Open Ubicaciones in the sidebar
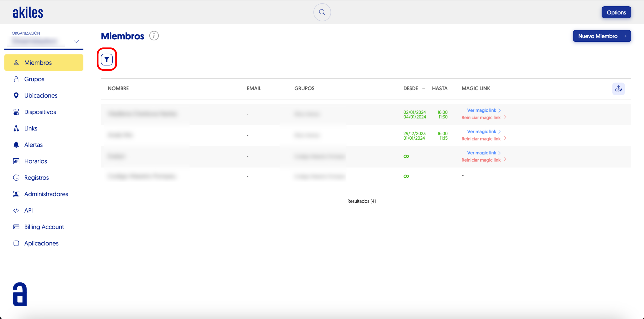The width and height of the screenshot is (644, 319). pyautogui.click(x=41, y=95)
